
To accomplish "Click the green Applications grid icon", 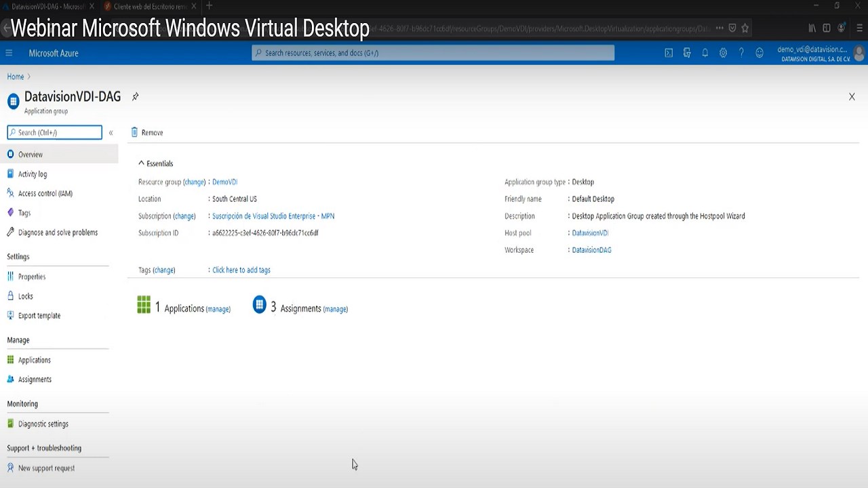I will click(x=144, y=305).
